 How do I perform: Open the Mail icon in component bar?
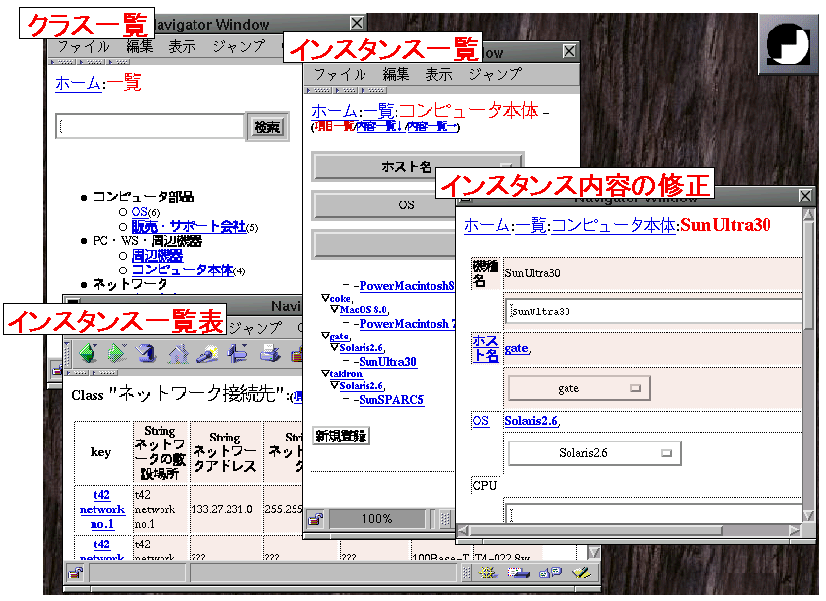[517, 573]
